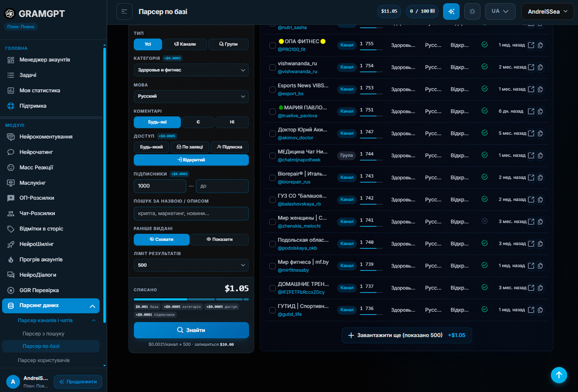Screen dimensions: 578x392
Task: Open the Ліміт результатів dropdown showing 500
Action: [191, 265]
